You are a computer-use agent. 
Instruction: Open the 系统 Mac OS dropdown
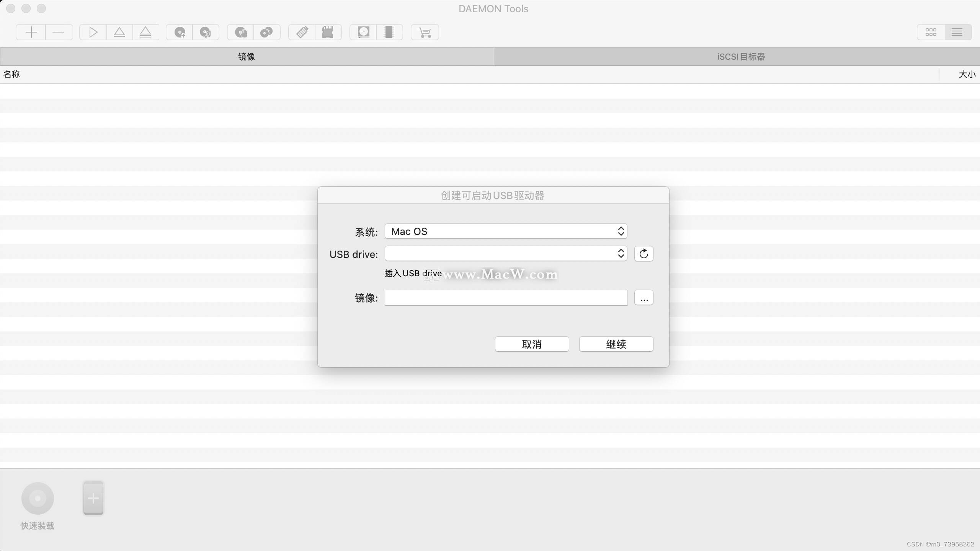(506, 231)
